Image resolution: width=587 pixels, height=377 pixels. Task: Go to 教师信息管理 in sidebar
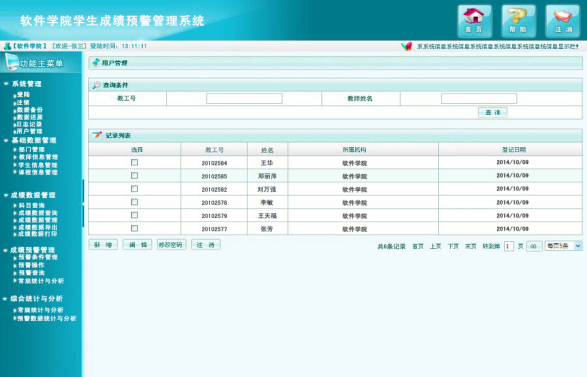pyautogui.click(x=38, y=157)
